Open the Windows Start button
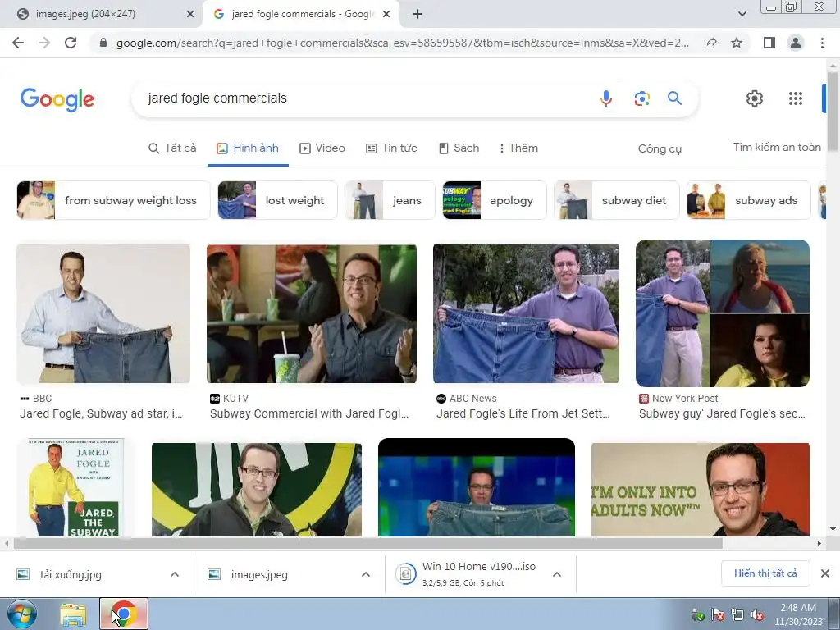This screenshot has width=840, height=630. click(22, 614)
